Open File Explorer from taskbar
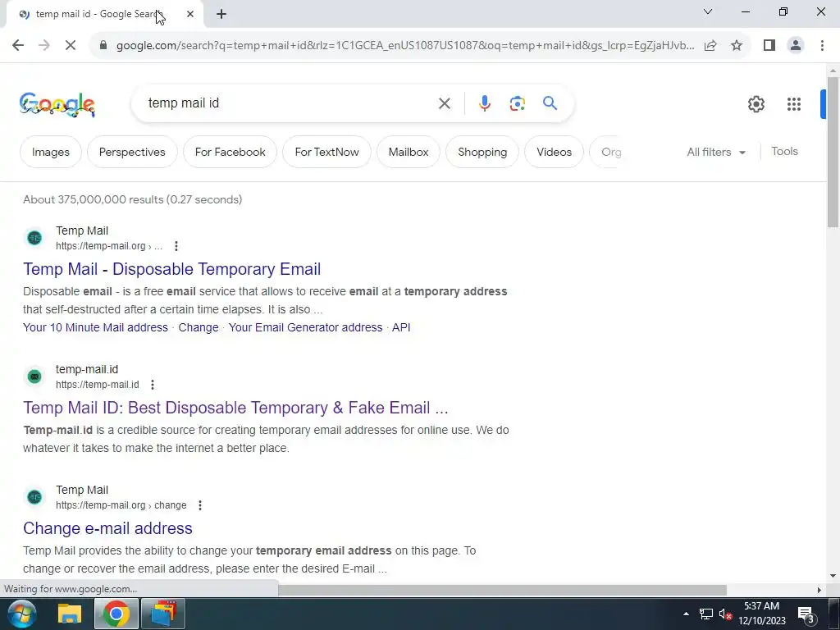Screen dimensions: 840x630 pos(69,614)
